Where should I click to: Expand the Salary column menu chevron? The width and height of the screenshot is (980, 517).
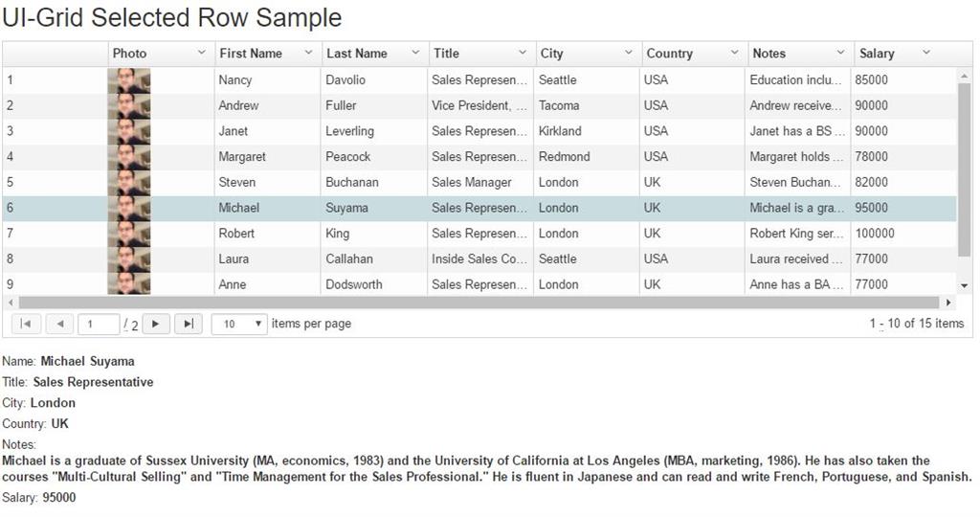[925, 53]
